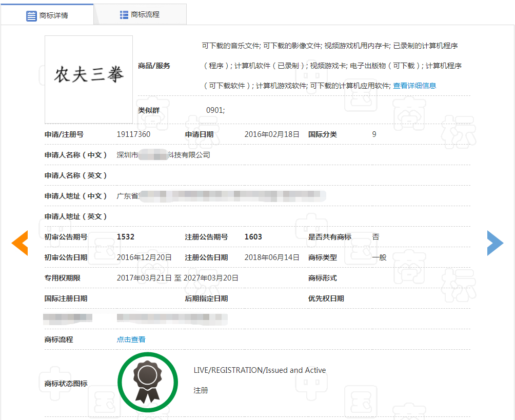Click preliminary announcement issue number 1532
The height and width of the screenshot is (420, 515).
point(126,237)
